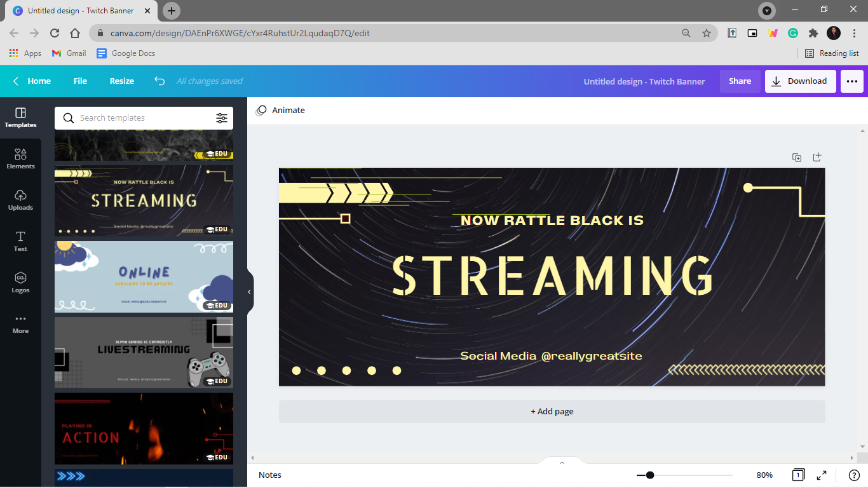Screen dimensions: 868x488
Task: Open the File menu
Action: (80, 81)
